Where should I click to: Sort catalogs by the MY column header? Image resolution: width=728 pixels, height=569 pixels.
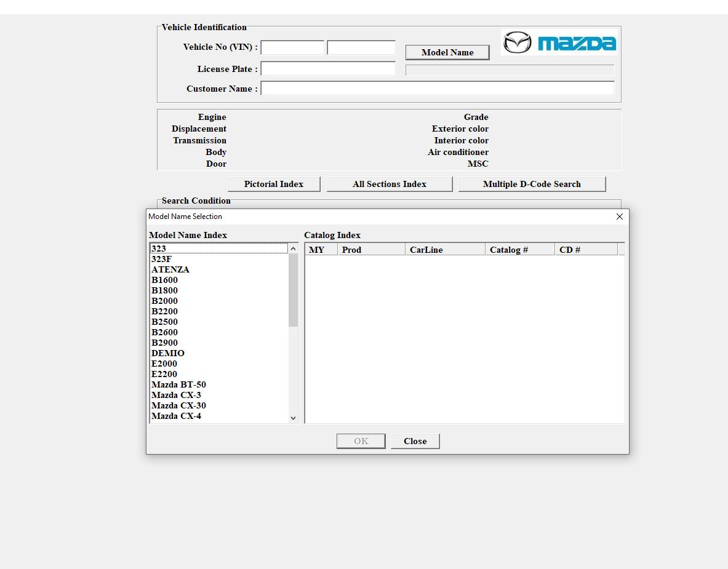point(318,250)
